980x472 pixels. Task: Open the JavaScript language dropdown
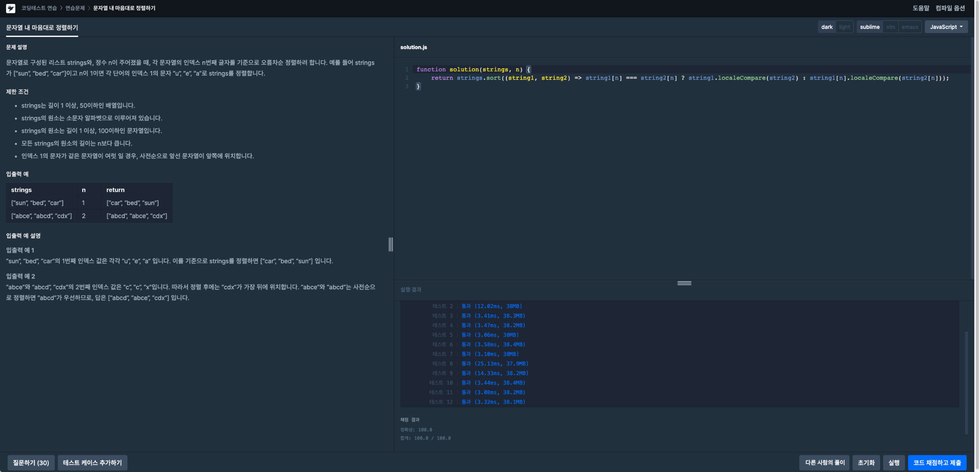click(946, 27)
